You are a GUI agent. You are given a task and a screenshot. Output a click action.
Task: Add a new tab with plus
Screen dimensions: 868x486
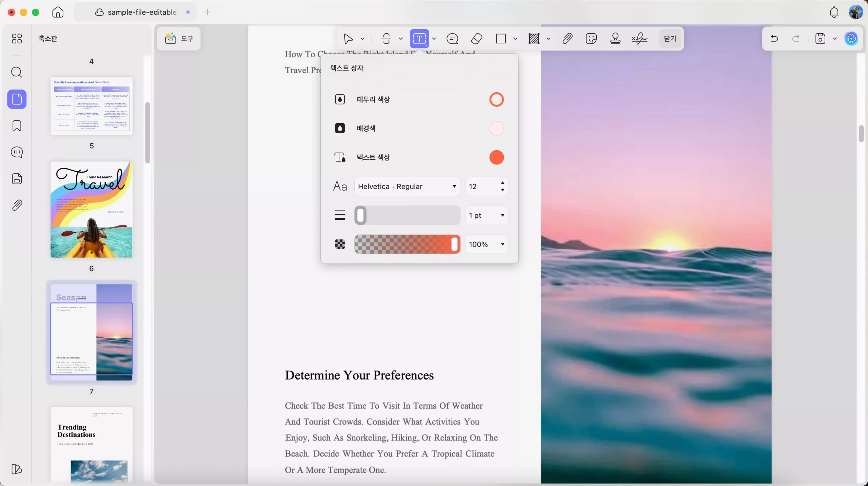coord(207,12)
